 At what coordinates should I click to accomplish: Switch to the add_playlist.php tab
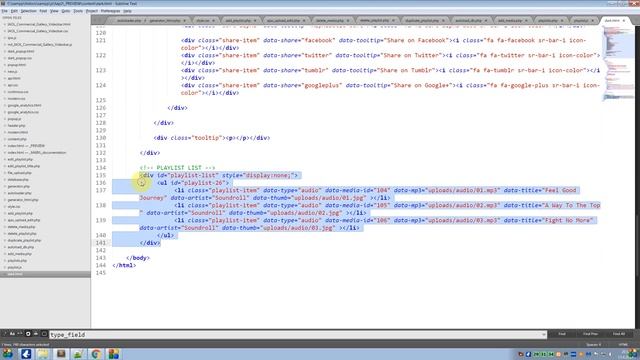point(238,20)
